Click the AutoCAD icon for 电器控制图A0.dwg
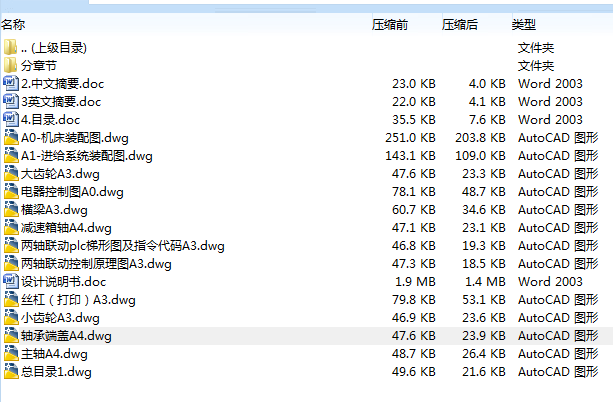This screenshot has width=613, height=402. tap(11, 191)
